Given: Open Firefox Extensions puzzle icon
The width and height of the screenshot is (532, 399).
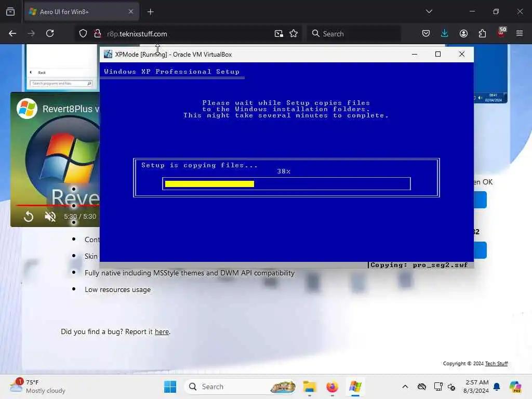Looking at the screenshot, I should (x=482, y=34).
